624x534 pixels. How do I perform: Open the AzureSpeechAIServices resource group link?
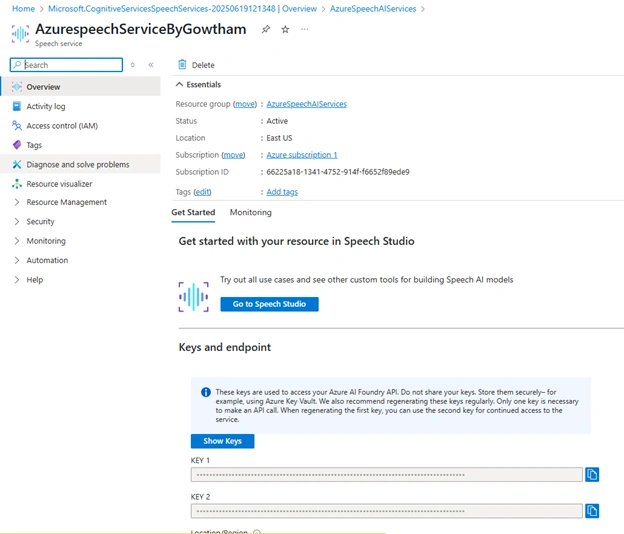coord(306,104)
